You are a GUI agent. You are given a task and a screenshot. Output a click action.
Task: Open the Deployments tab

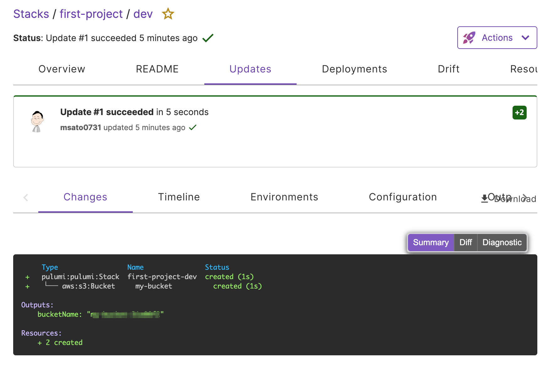point(355,69)
